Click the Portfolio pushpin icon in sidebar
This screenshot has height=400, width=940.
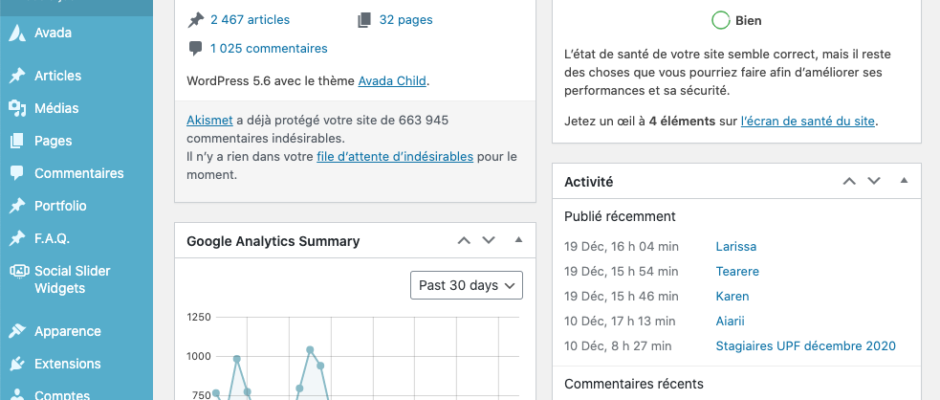tap(17, 206)
